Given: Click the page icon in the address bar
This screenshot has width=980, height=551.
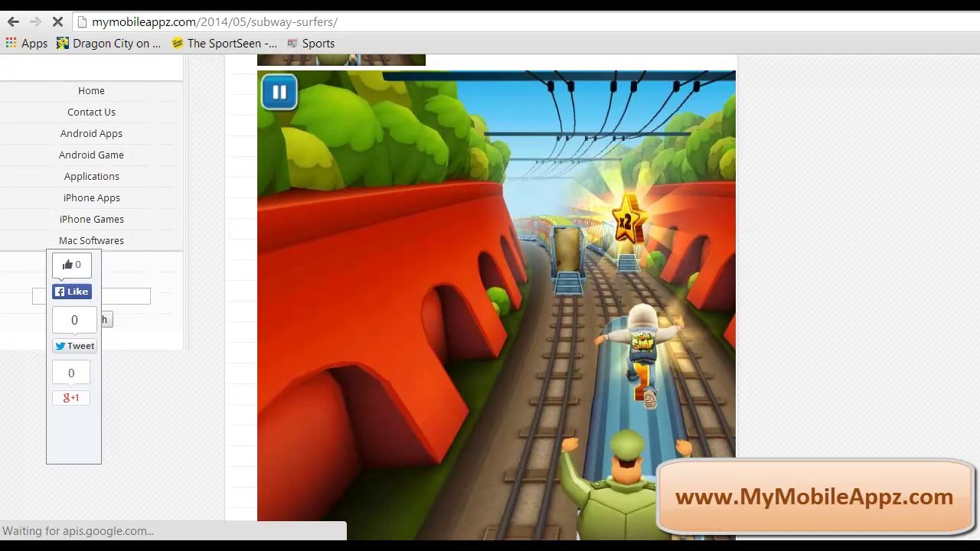Looking at the screenshot, I should pyautogui.click(x=82, y=22).
